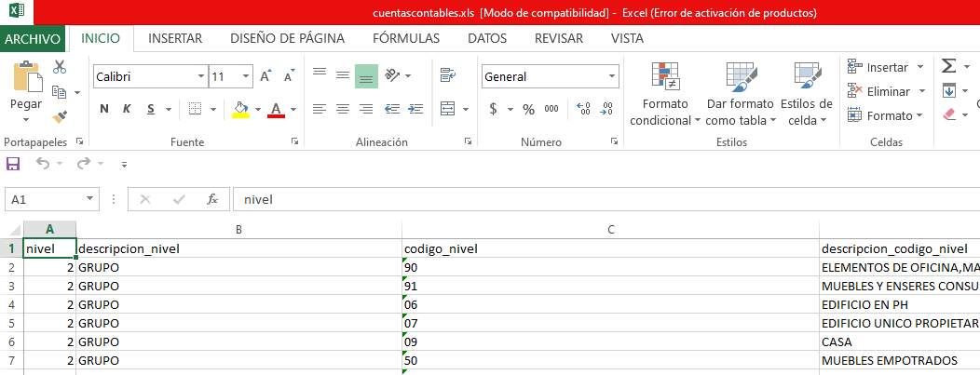Viewport: 980px width, 375px height.
Task: Click the Wrap Text icon
Action: point(447,76)
